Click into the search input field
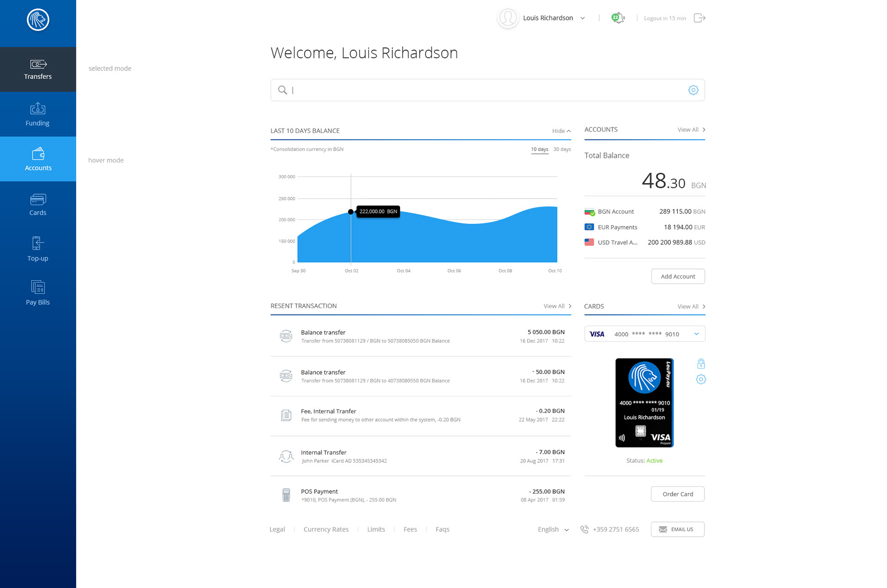The height and width of the screenshot is (588, 887). click(485, 90)
